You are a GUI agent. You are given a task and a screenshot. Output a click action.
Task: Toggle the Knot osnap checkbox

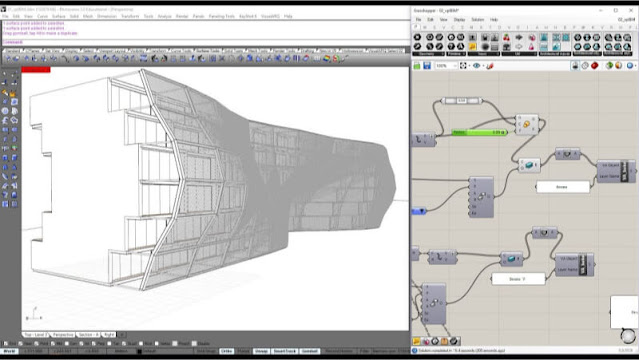141,344
